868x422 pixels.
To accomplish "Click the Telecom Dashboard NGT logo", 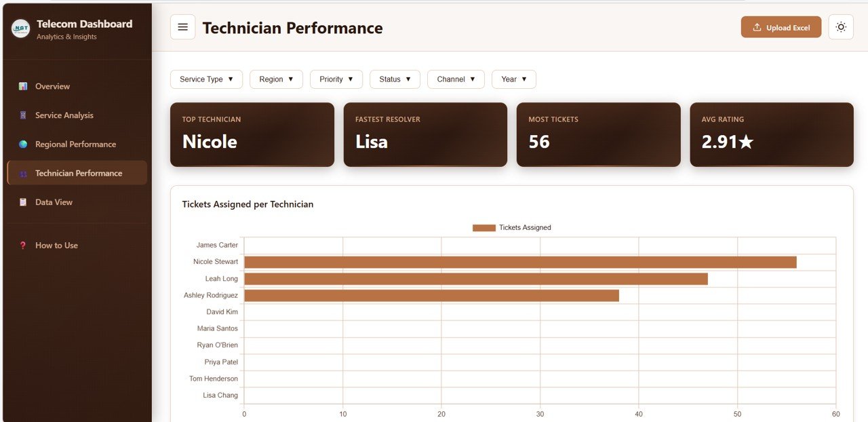I will [x=20, y=26].
